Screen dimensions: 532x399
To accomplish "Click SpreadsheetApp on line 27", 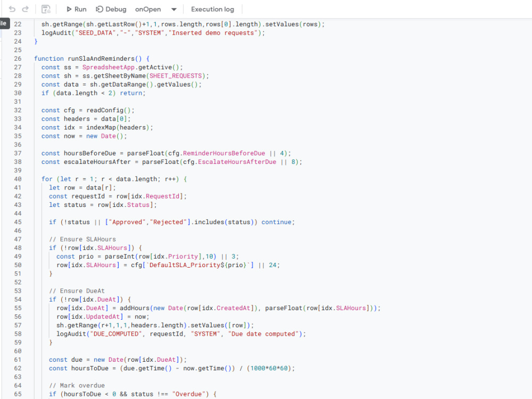I will tap(109, 67).
